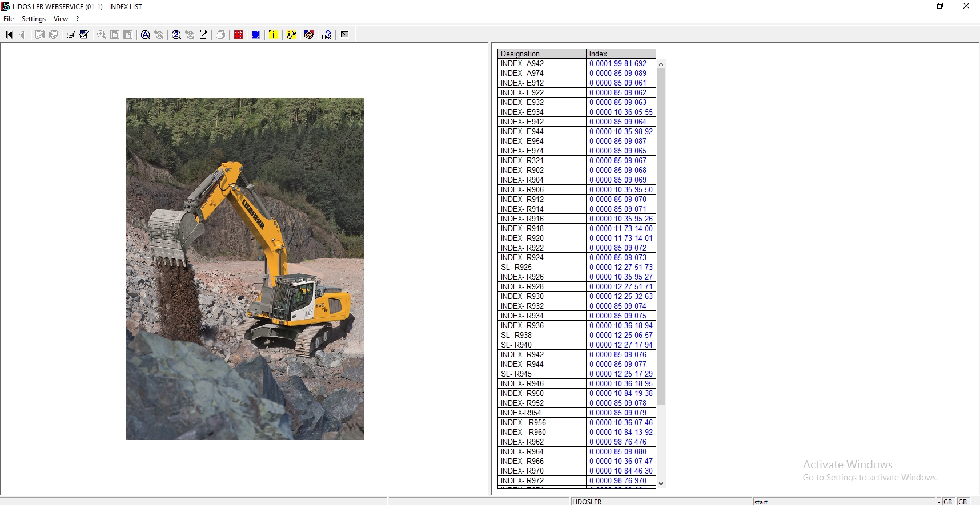Click the magnifier '2' search icon
Image resolution: width=980 pixels, height=505 pixels.
coord(176,35)
